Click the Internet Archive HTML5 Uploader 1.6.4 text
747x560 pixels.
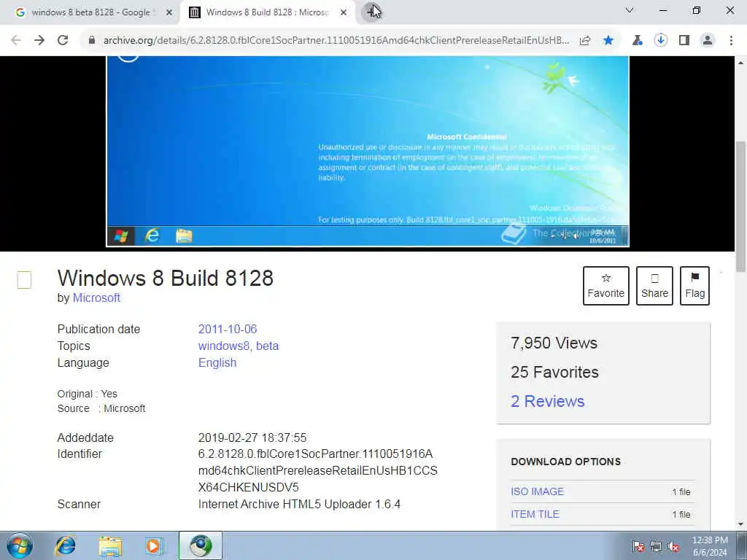(299, 504)
